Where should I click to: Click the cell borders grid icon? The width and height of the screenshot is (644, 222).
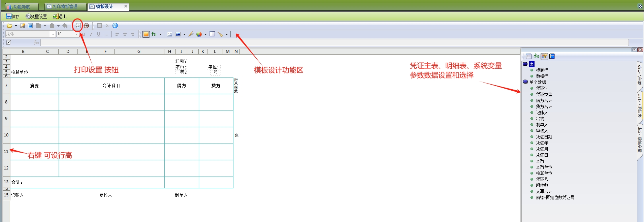(x=212, y=34)
